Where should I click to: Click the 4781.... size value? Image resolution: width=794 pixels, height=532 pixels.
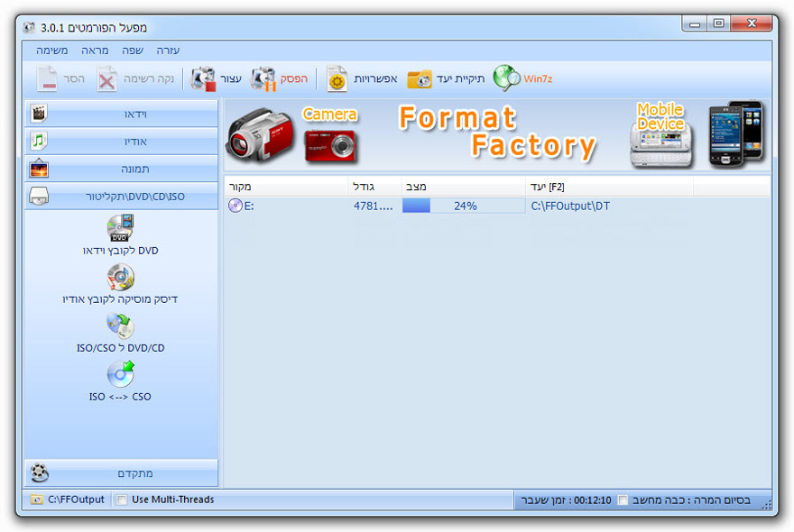click(x=374, y=206)
